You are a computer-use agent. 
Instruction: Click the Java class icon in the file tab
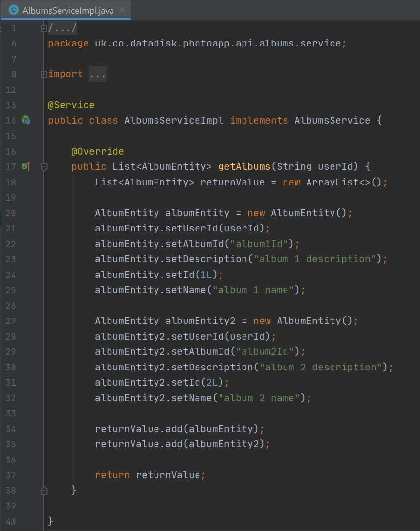pyautogui.click(x=14, y=10)
